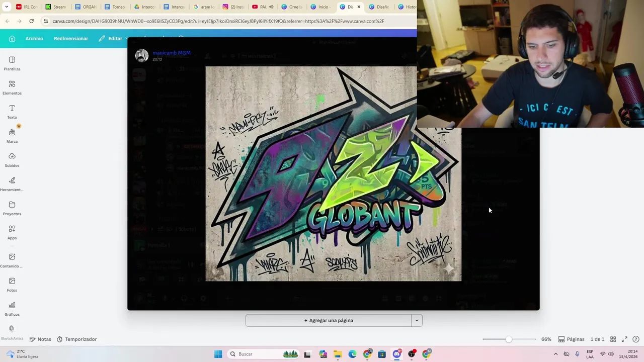Switch to the Torneo browser tab
This screenshot has height=362, width=644.
click(115, 7)
